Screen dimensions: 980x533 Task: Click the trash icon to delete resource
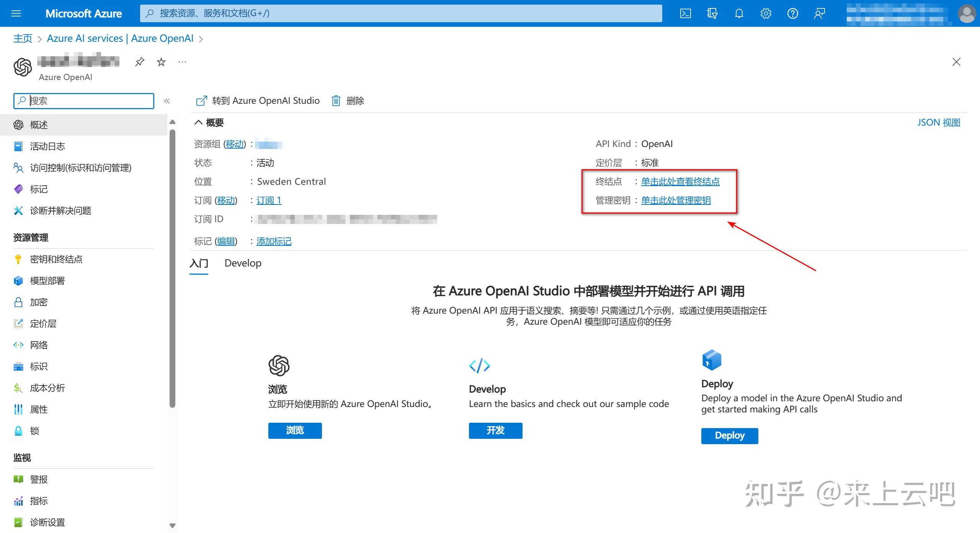pos(336,101)
